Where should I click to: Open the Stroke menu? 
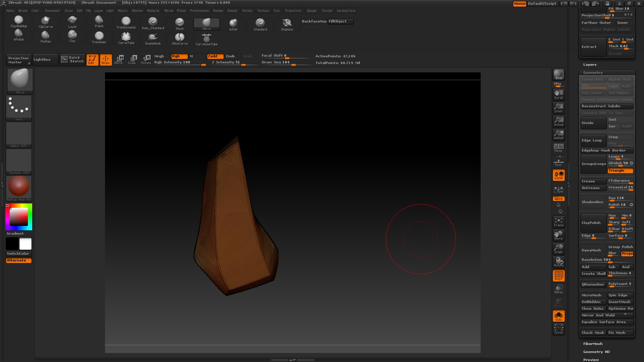point(247,11)
